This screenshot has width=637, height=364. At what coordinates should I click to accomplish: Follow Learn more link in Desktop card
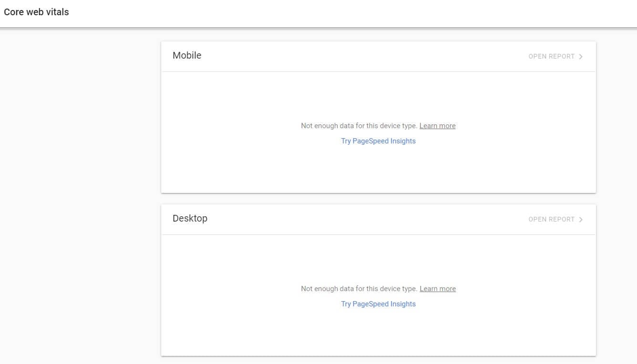[x=438, y=289]
